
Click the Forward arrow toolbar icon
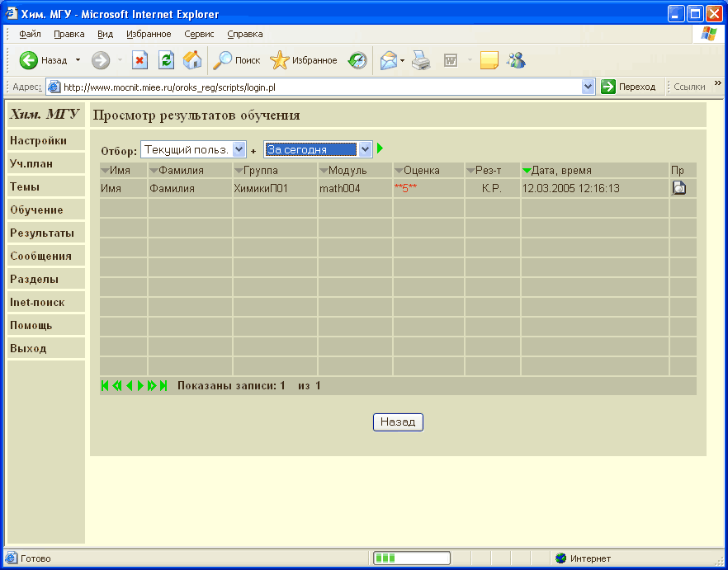(x=101, y=60)
